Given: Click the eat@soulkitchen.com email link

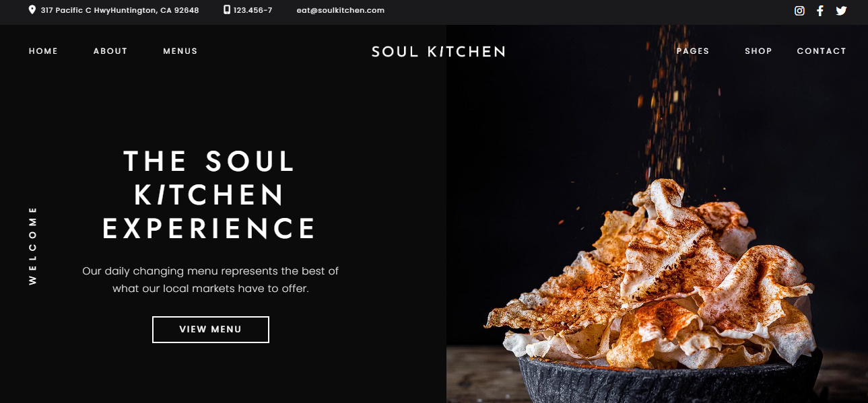Looking at the screenshot, I should [341, 10].
